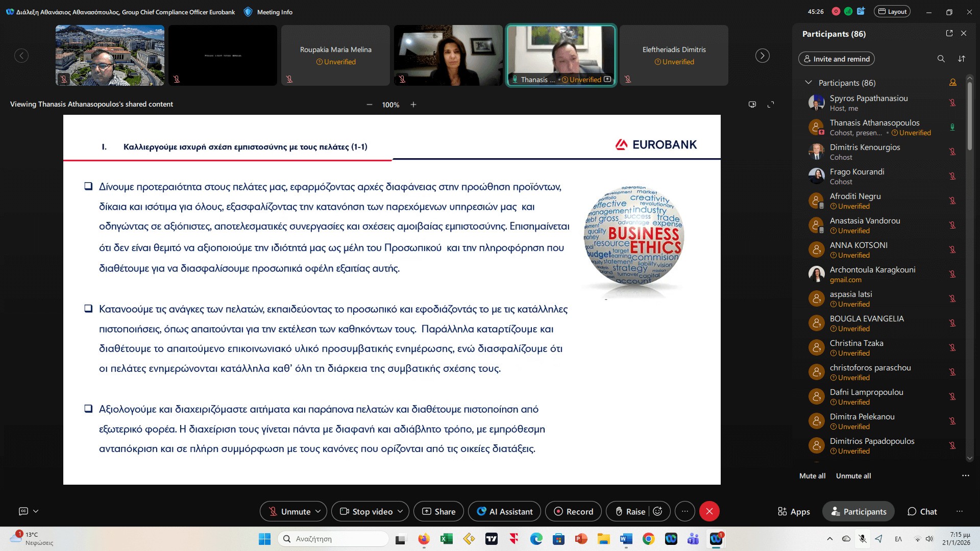
Task: Open audio options dropdown next to Unmute
Action: click(318, 511)
